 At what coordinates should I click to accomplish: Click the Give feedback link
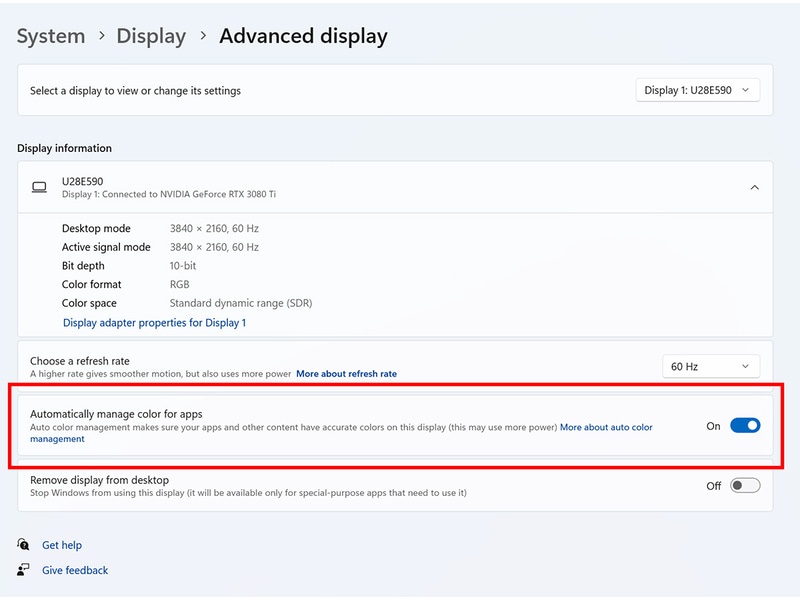coord(75,570)
